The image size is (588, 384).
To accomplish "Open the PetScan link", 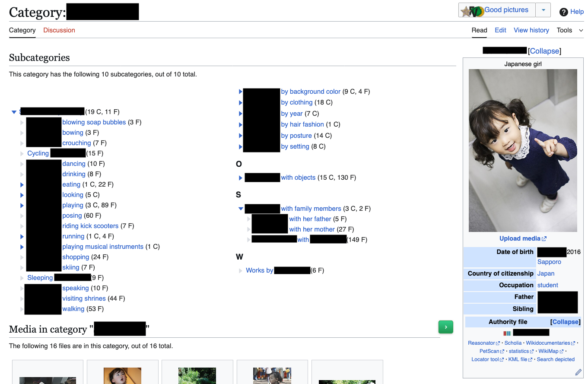I will tap(492, 351).
